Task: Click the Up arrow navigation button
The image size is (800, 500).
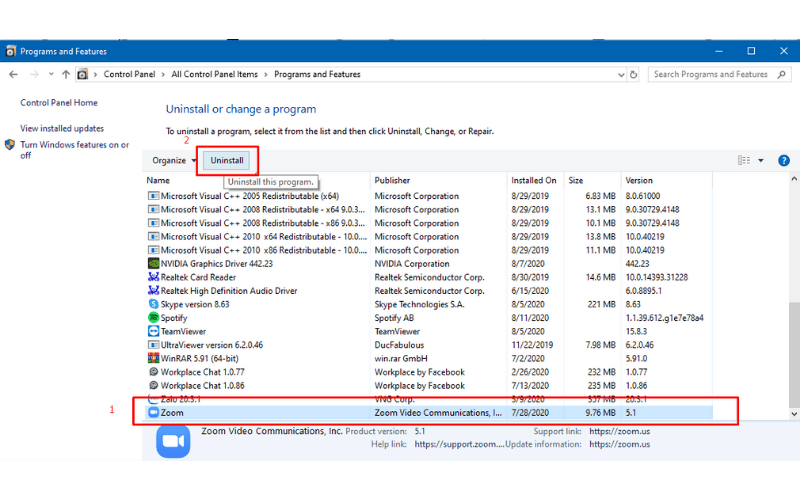Action: coord(66,74)
